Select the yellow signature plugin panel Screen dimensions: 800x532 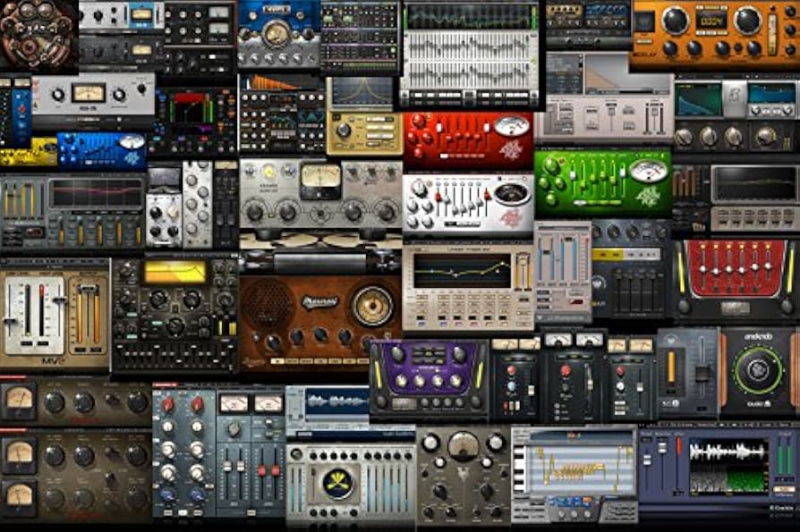tap(29, 152)
